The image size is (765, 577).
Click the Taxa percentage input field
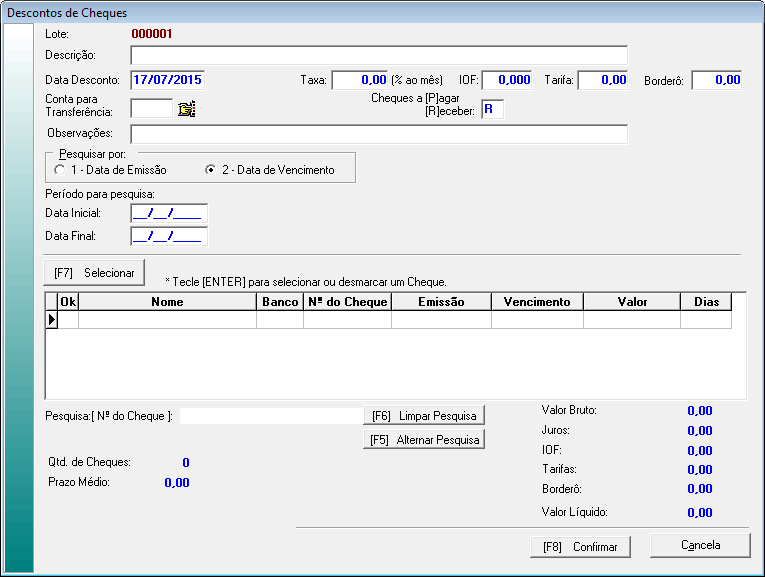[x=360, y=80]
